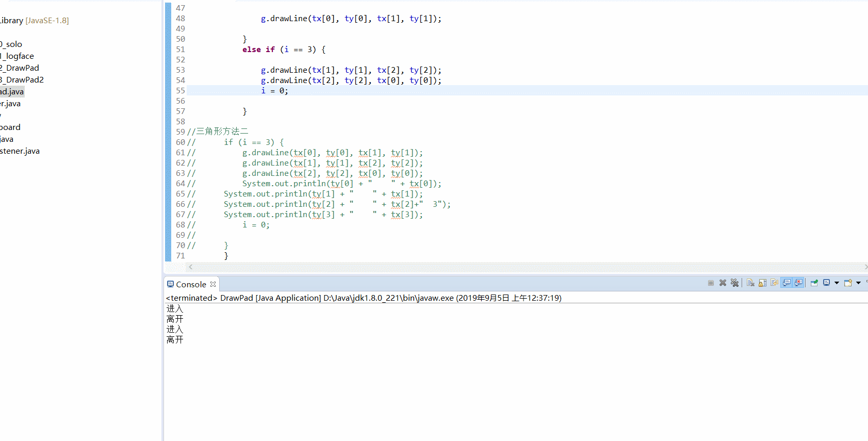This screenshot has height=441, width=868.
Task: Click the small icon on the Console tab
Action: [x=170, y=284]
